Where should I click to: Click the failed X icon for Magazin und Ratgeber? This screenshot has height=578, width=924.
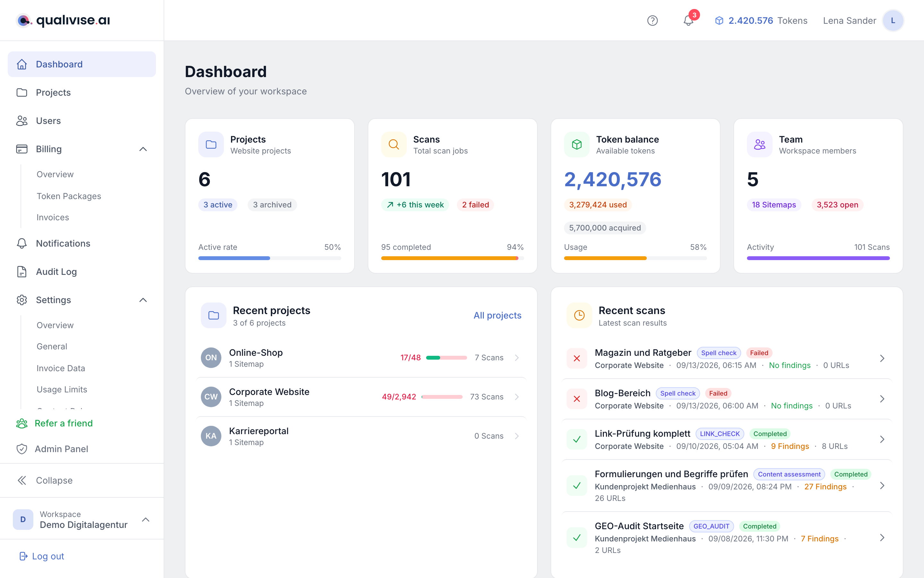(577, 358)
